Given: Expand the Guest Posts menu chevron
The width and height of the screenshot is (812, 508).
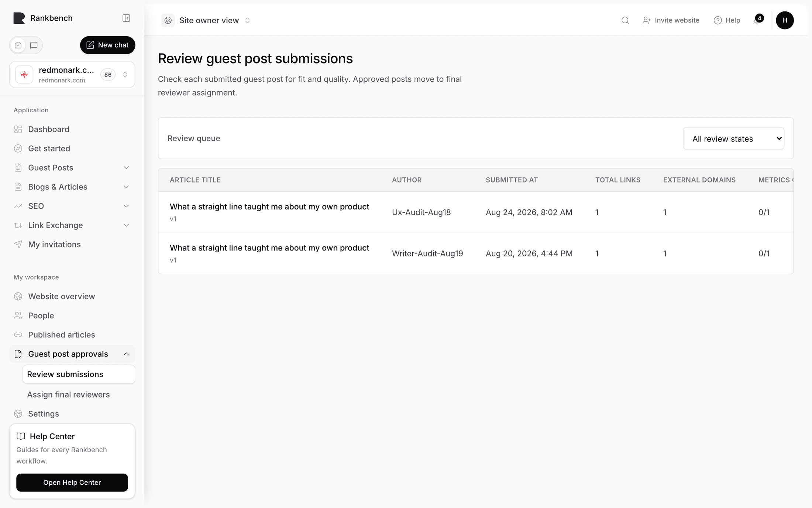Looking at the screenshot, I should tap(126, 168).
